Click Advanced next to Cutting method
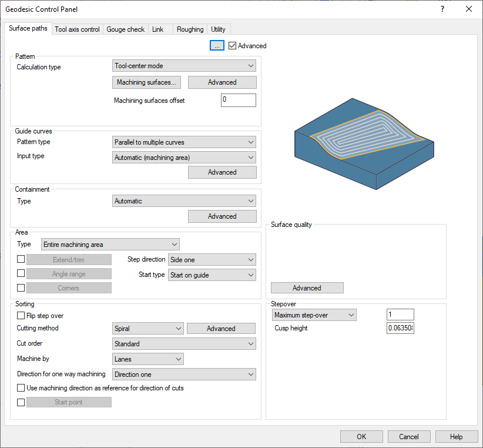The width and height of the screenshot is (483, 448). [221, 329]
